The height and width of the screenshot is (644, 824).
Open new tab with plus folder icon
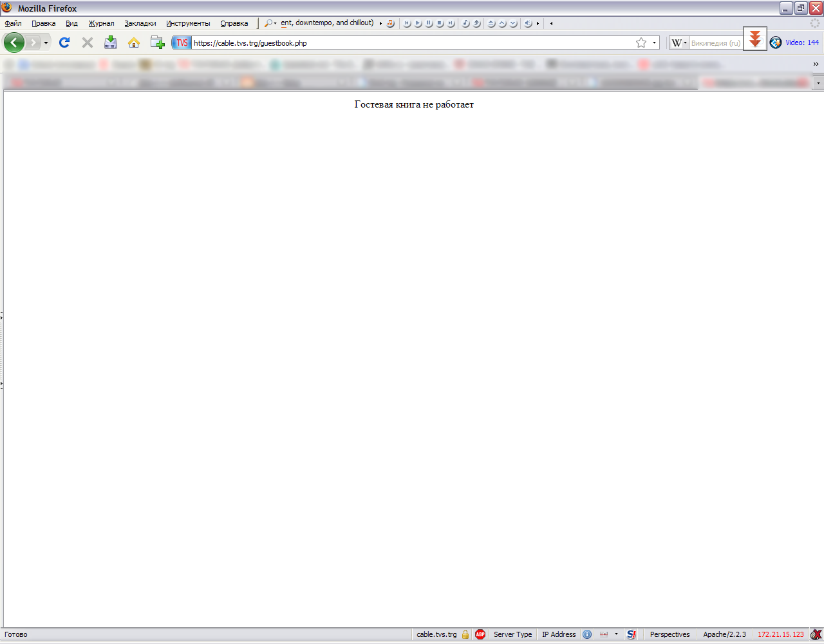tap(157, 43)
